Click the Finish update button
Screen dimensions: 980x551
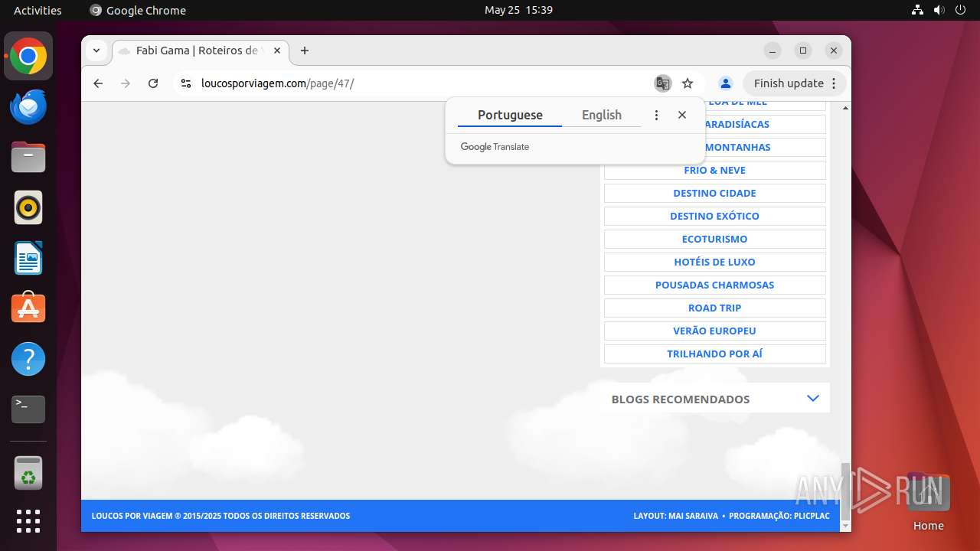click(789, 83)
